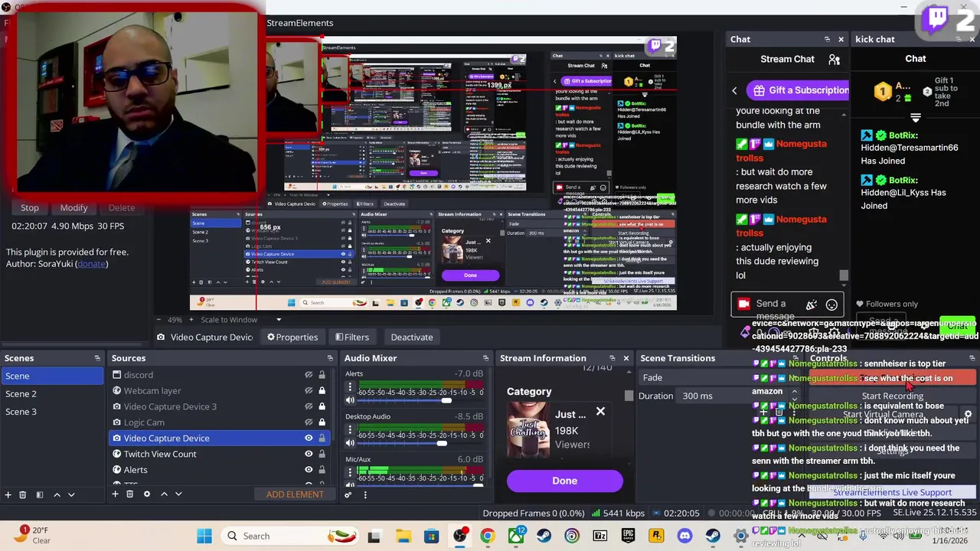Viewport: 980px width, 551px height.
Task: Click the purple Done button
Action: (565, 481)
